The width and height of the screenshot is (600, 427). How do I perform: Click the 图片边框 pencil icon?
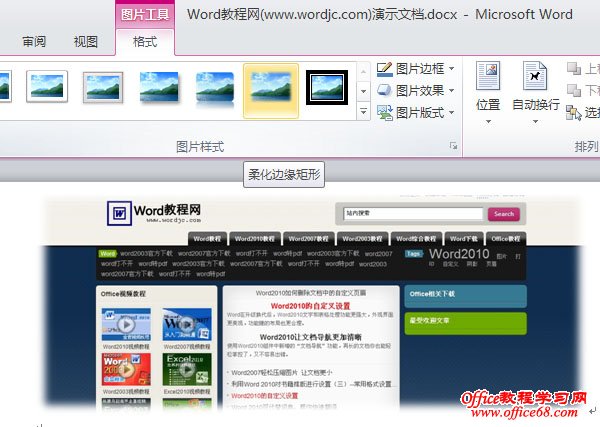(385, 69)
